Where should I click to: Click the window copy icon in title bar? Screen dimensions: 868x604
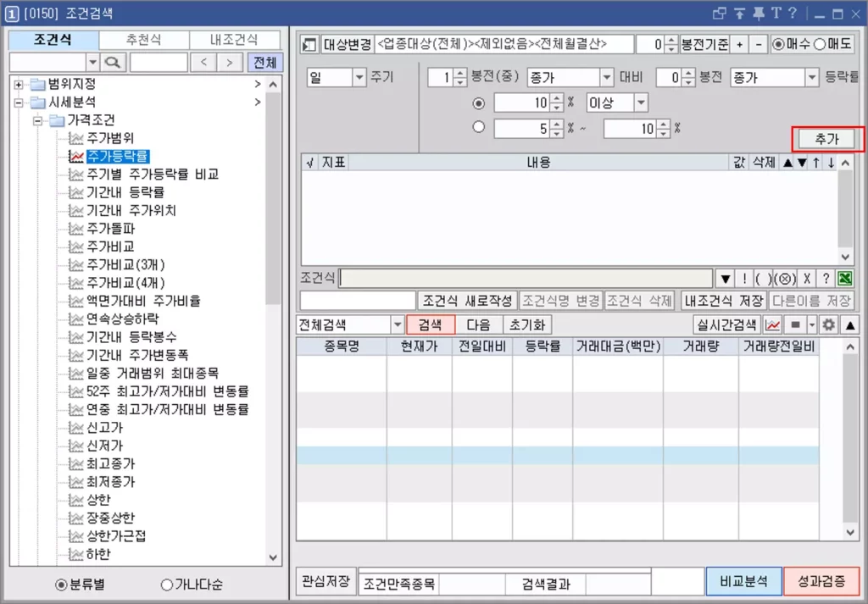pyautogui.click(x=720, y=14)
